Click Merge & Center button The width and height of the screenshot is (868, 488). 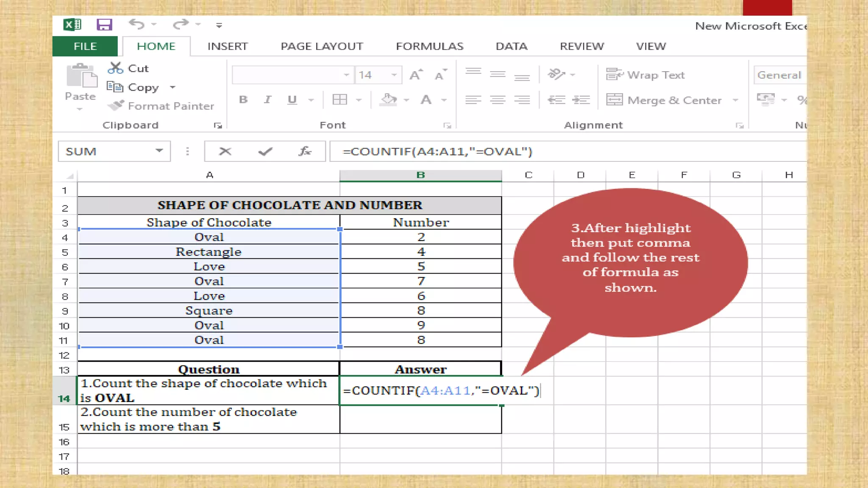pos(664,100)
